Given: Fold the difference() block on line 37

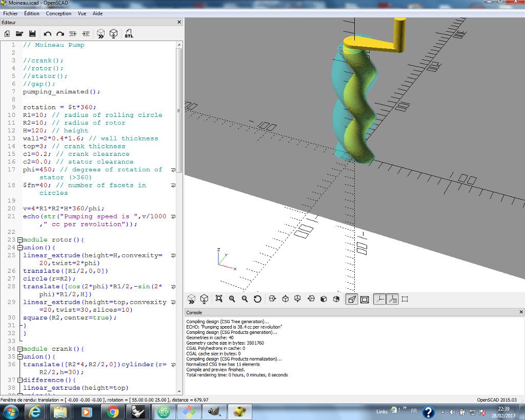Looking at the screenshot, I should [20, 380].
